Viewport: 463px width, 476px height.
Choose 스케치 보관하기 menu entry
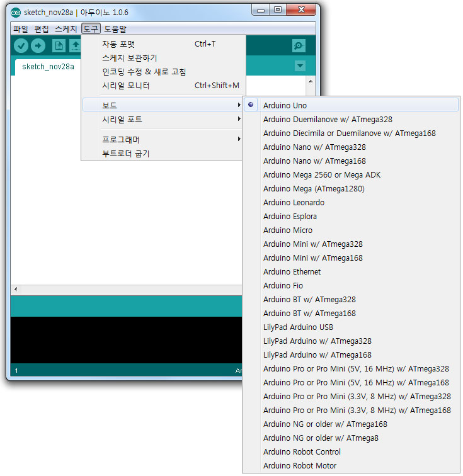pyautogui.click(x=162, y=58)
